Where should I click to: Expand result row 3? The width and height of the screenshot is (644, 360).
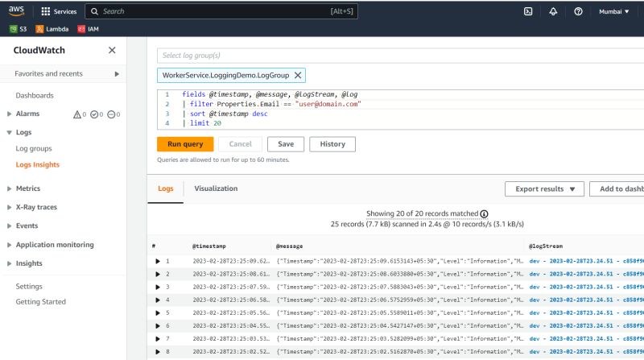coord(158,288)
